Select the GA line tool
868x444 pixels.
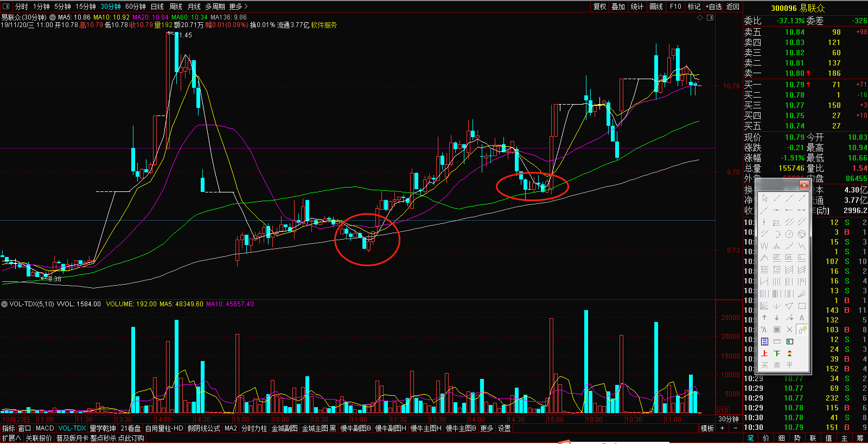click(x=789, y=258)
